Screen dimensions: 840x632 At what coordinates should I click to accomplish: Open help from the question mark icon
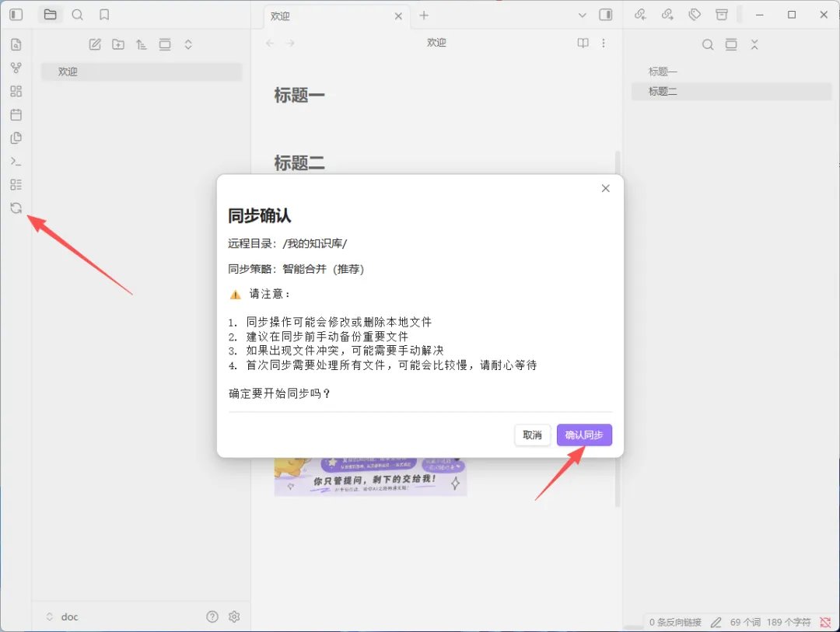[x=212, y=616]
